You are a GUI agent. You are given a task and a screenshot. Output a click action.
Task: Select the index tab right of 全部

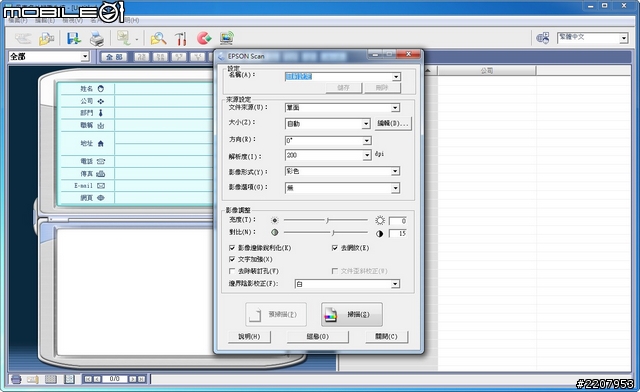tap(142, 57)
